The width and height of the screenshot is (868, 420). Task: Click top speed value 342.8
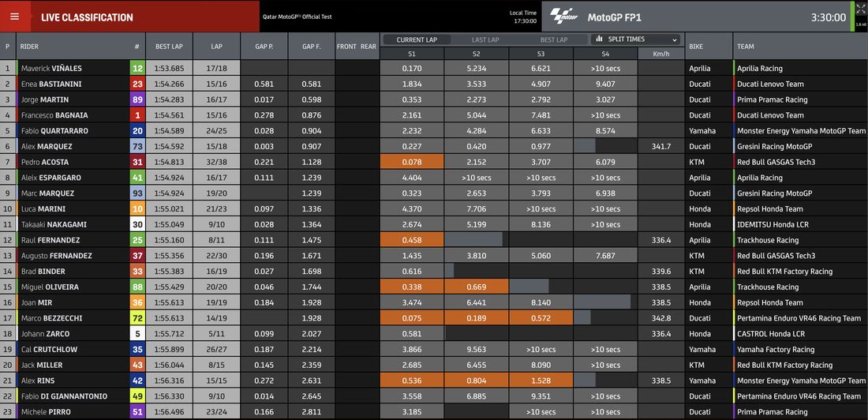click(x=661, y=318)
